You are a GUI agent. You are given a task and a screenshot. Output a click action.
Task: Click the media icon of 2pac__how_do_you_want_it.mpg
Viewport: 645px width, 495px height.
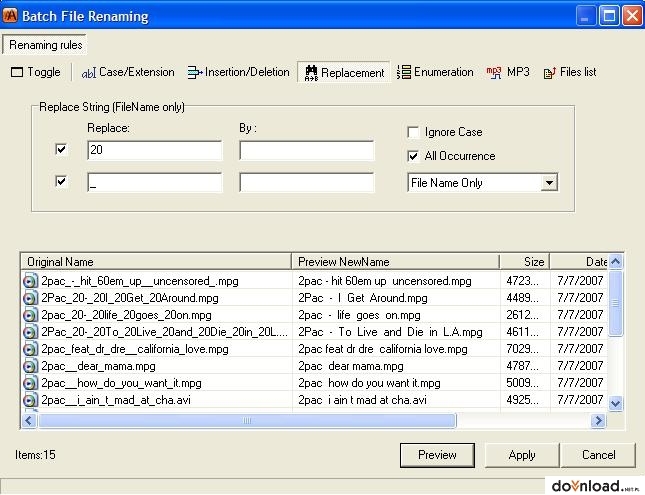[30, 383]
